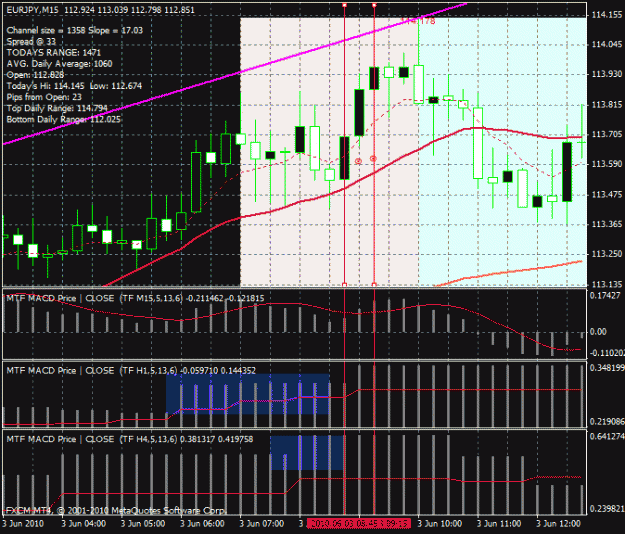Click the '3 Jun 10:00' time axis label
The height and width of the screenshot is (534, 625).
tap(440, 524)
